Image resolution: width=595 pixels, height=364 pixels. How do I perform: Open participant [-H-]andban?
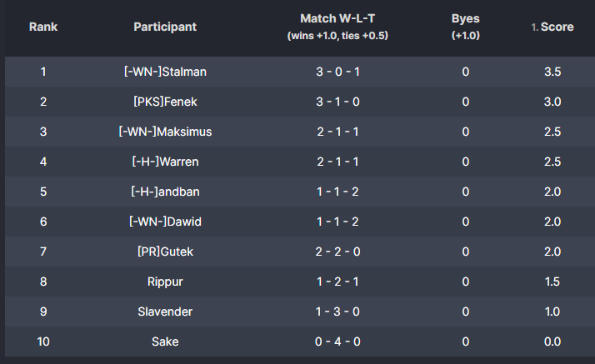(x=165, y=192)
